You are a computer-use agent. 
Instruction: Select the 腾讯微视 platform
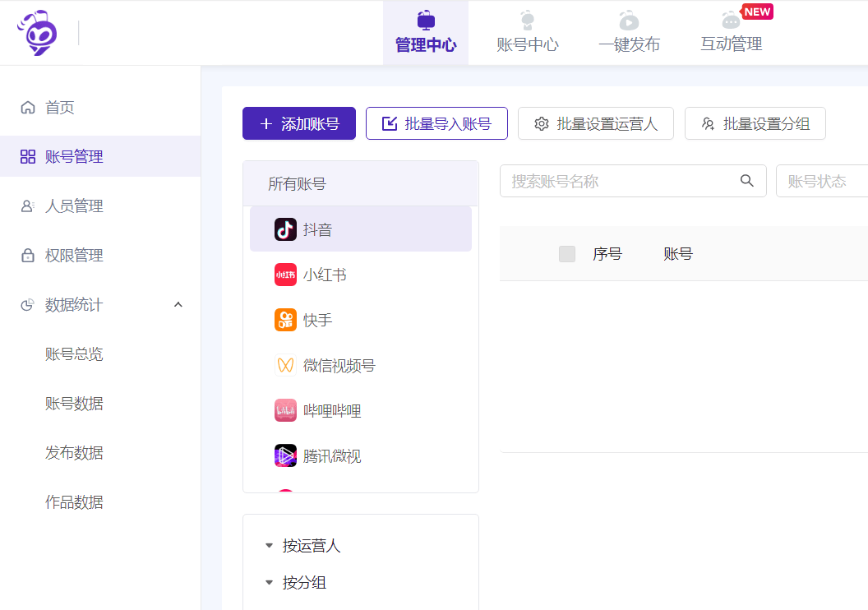click(360, 456)
